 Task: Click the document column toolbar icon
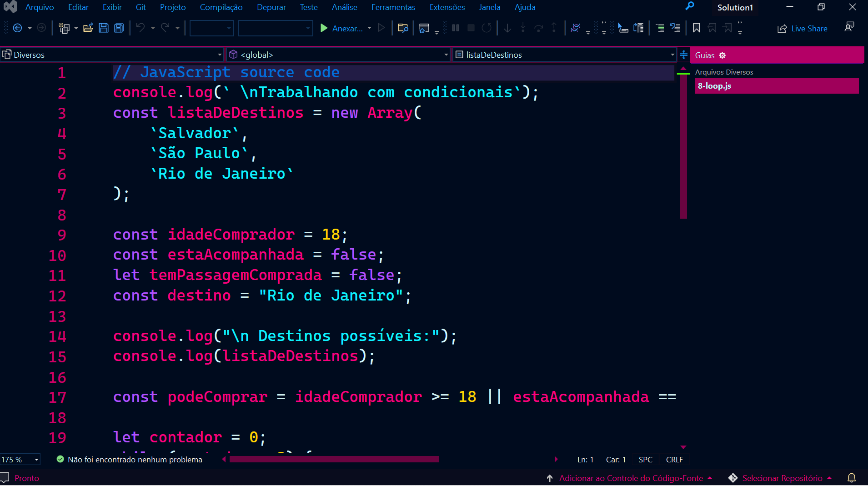click(638, 28)
